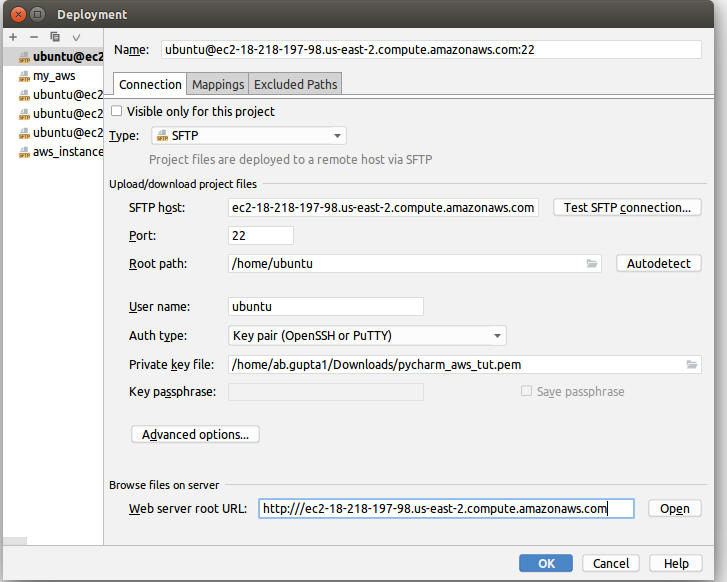Focus the Key passphrase field

click(x=325, y=392)
